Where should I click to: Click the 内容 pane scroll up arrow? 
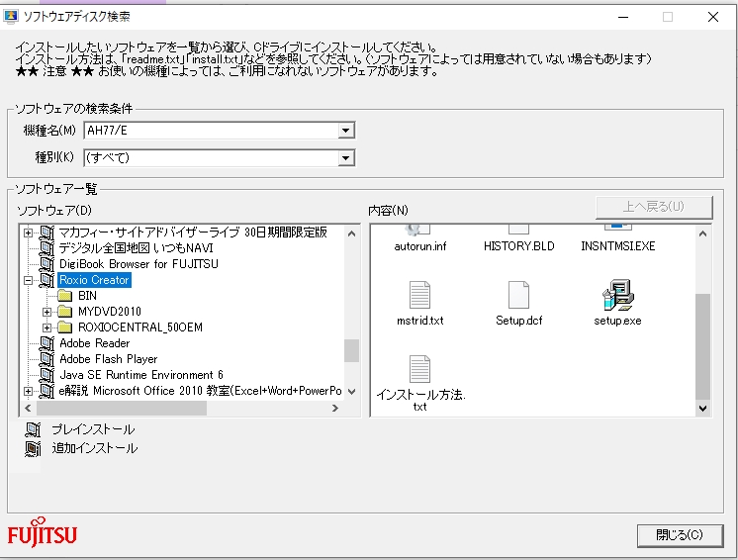(702, 233)
